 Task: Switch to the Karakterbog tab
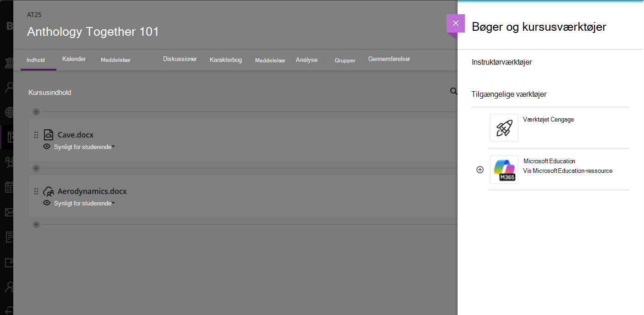point(226,60)
